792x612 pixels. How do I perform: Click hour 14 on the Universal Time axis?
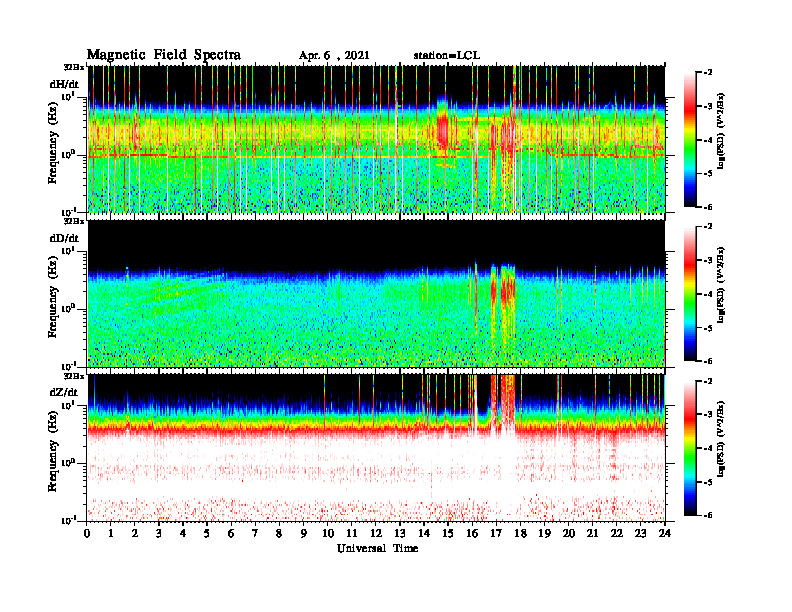(x=424, y=533)
